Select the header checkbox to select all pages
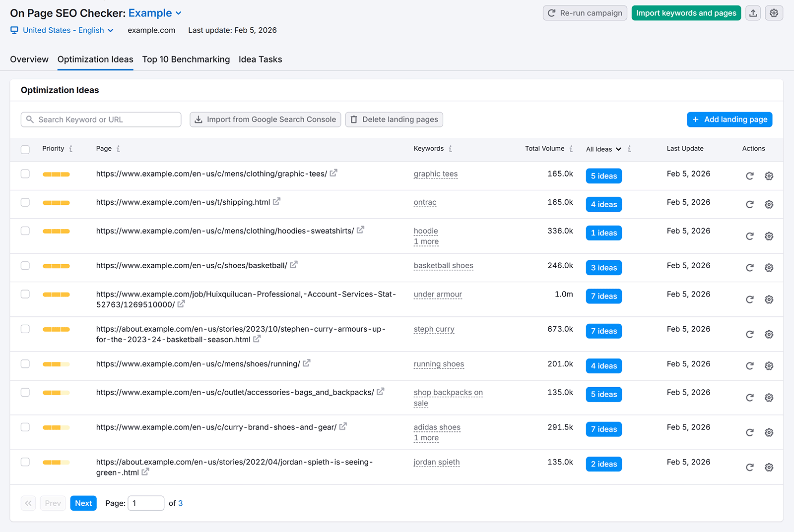 [25, 149]
